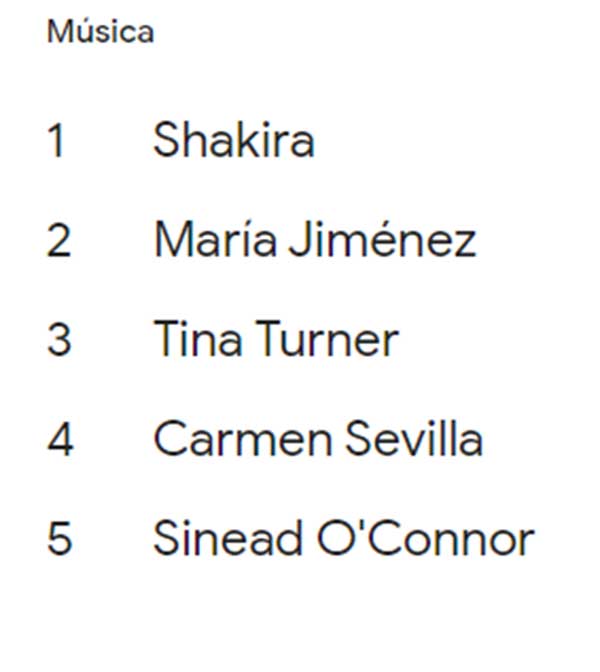Click the surname Jiménez

click(x=381, y=240)
